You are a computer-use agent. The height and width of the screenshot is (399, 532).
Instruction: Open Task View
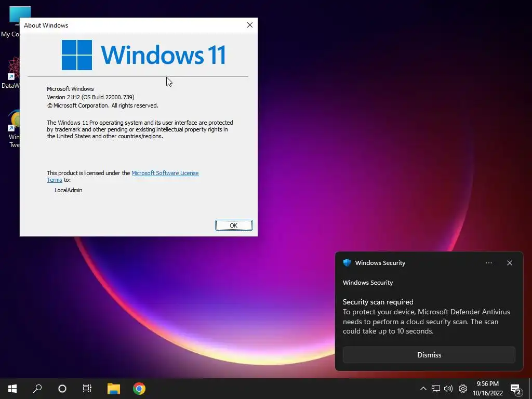tap(87, 389)
